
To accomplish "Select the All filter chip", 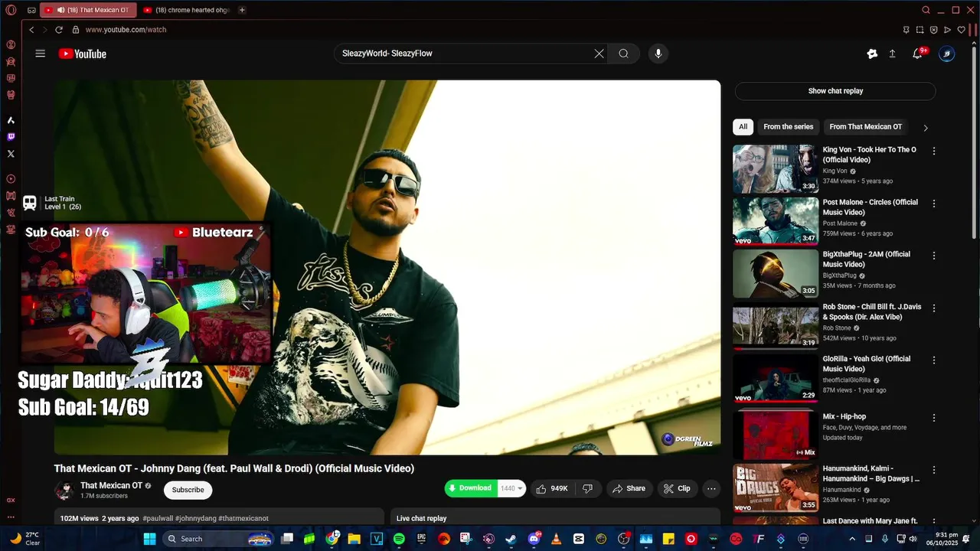I will click(x=743, y=127).
